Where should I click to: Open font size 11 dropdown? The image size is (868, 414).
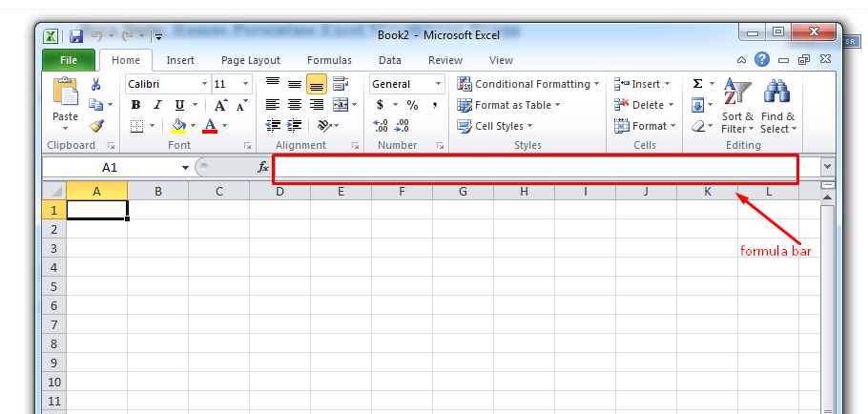(246, 84)
